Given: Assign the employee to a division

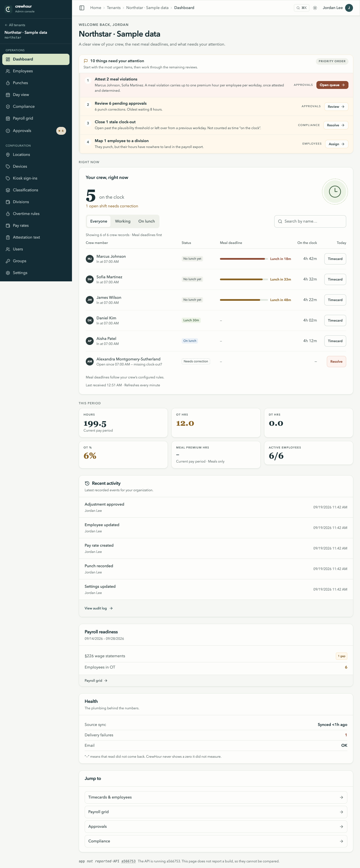Looking at the screenshot, I should click(336, 144).
